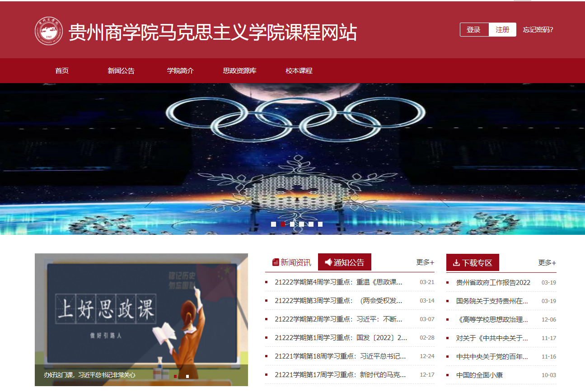Image resolution: width=585 pixels, height=392 pixels.
Task: Open the 忘记密码? link
Action: [x=538, y=30]
